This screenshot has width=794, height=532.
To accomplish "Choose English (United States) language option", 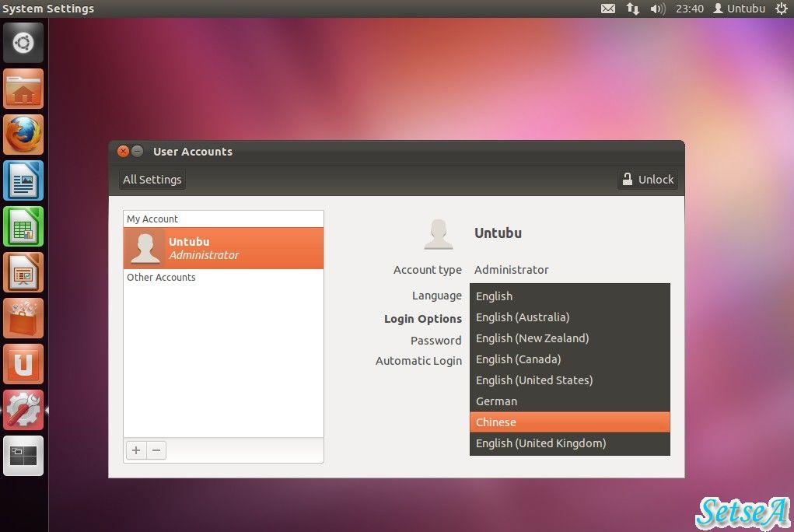I will pyautogui.click(x=570, y=380).
